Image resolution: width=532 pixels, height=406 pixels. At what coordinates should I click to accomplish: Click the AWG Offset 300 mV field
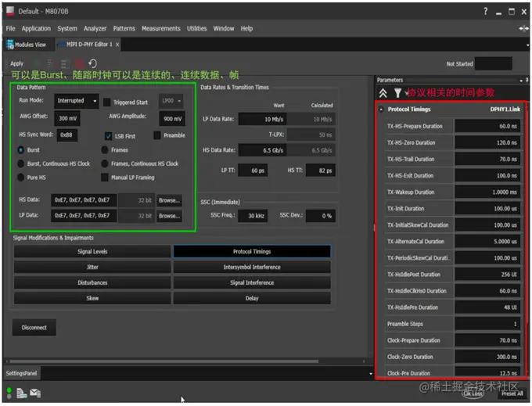pos(67,118)
